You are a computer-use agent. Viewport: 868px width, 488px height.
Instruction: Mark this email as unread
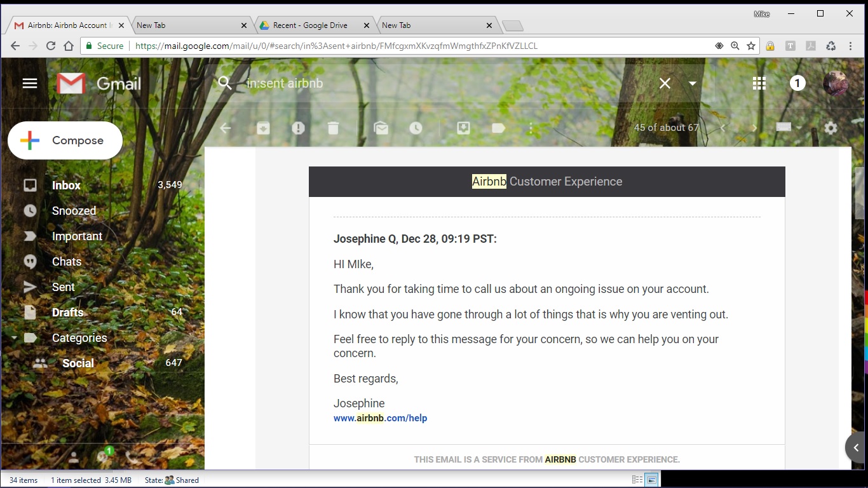[381, 128]
